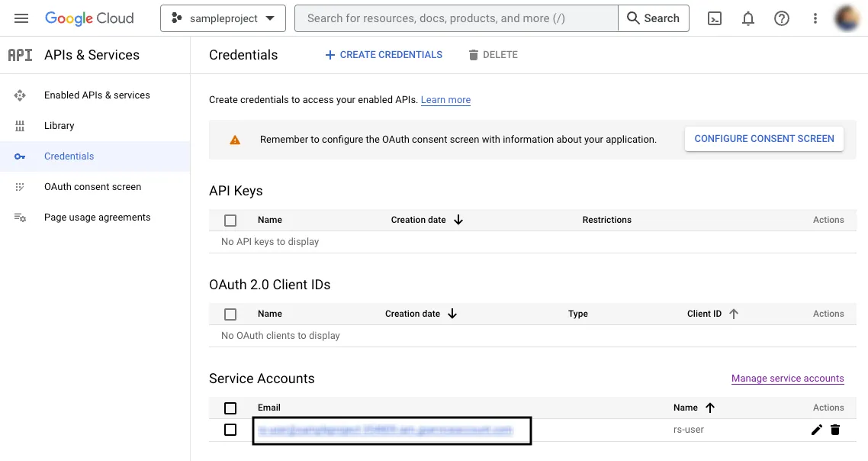Click CONFIGURE CONSENT SCREEN button
Viewport: 868px width, 461px height.
point(764,139)
